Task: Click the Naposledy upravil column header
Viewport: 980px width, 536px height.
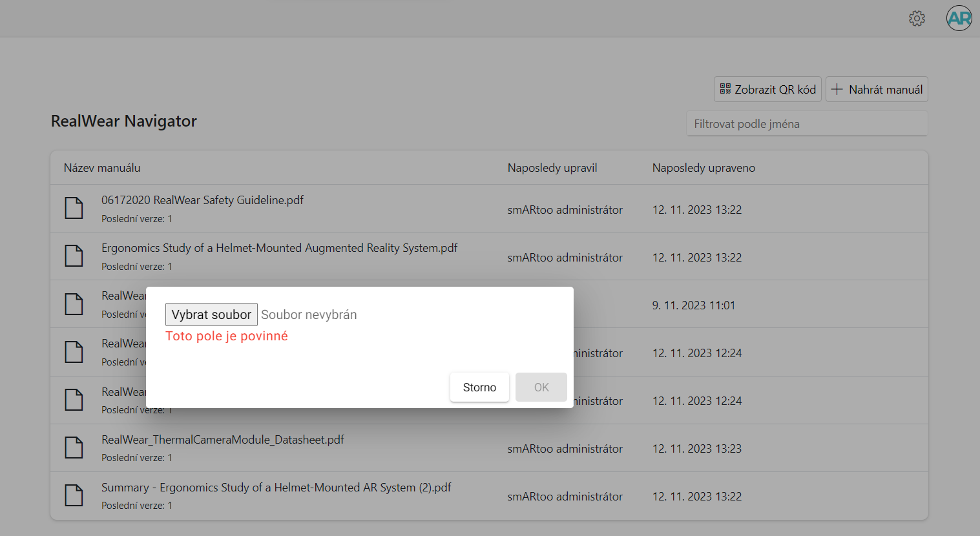Action: [552, 168]
